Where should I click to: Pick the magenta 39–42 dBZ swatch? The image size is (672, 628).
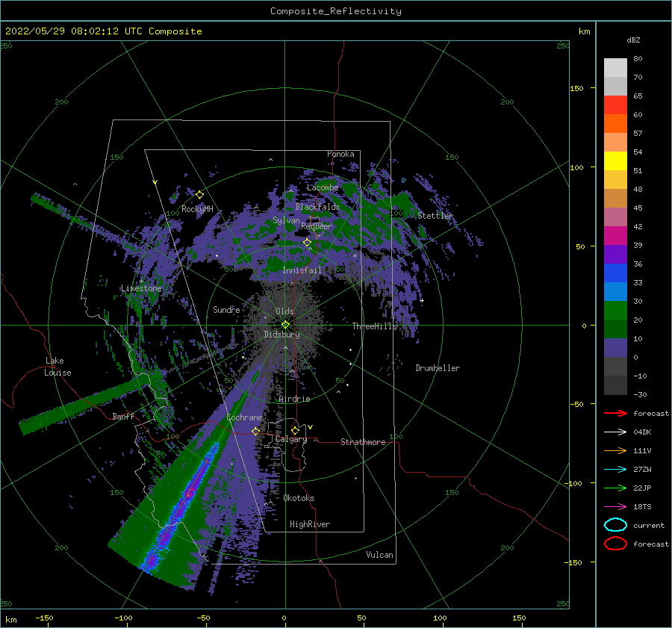615,236
